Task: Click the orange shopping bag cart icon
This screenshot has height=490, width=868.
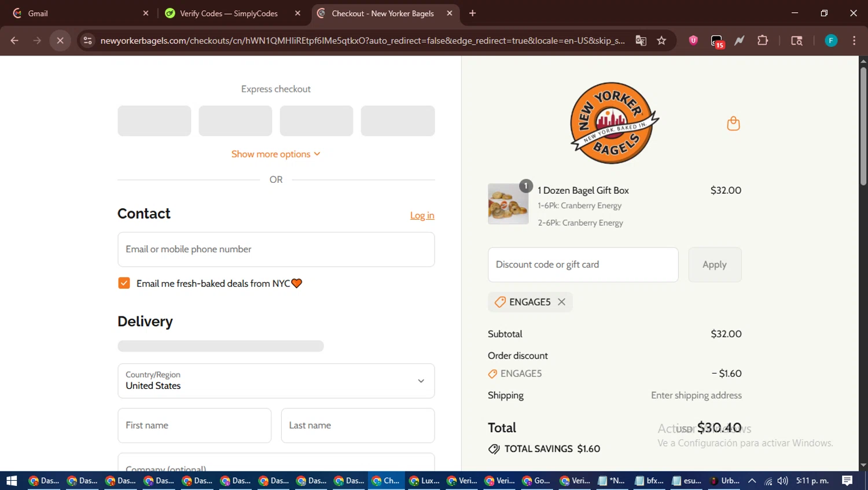Action: click(x=733, y=123)
